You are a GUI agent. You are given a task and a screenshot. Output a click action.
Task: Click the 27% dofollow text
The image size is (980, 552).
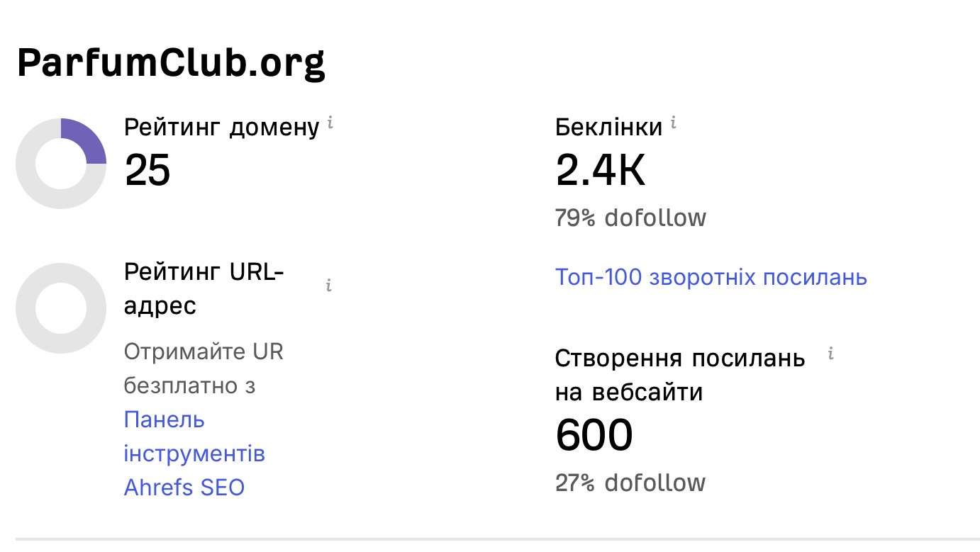(630, 483)
